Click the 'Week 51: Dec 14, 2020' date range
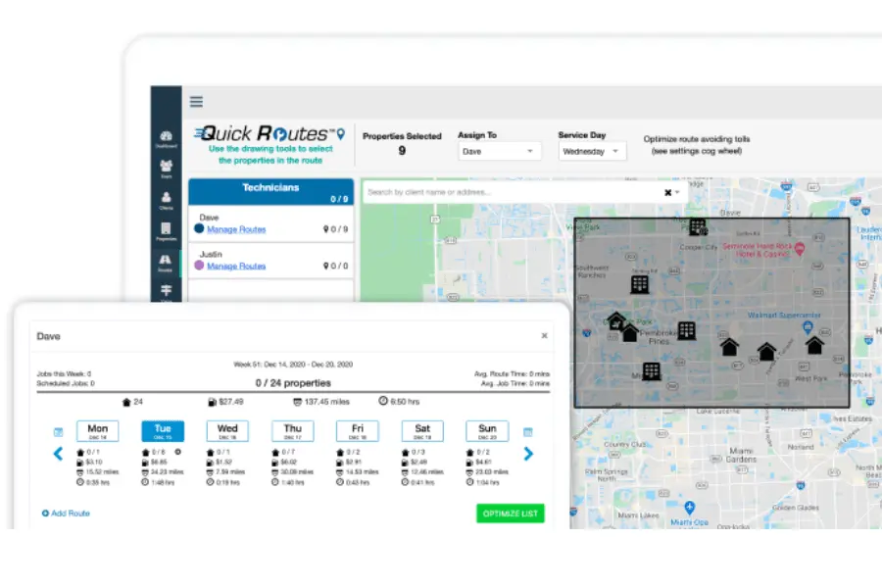 click(x=293, y=365)
